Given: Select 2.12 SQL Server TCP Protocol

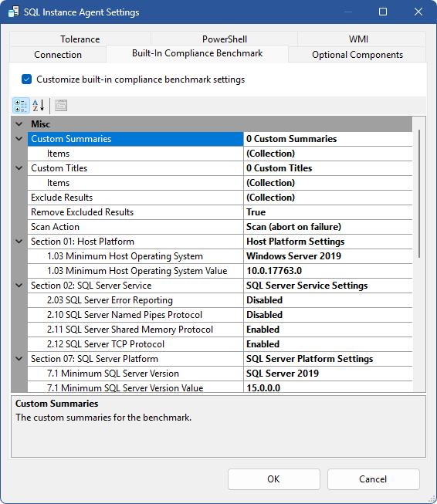Looking at the screenshot, I should tap(135, 344).
